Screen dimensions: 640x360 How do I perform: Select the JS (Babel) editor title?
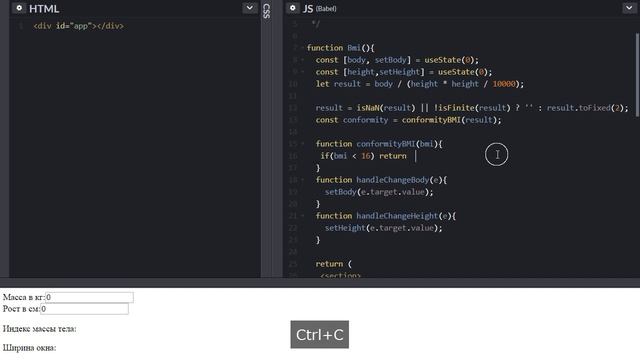320,9
